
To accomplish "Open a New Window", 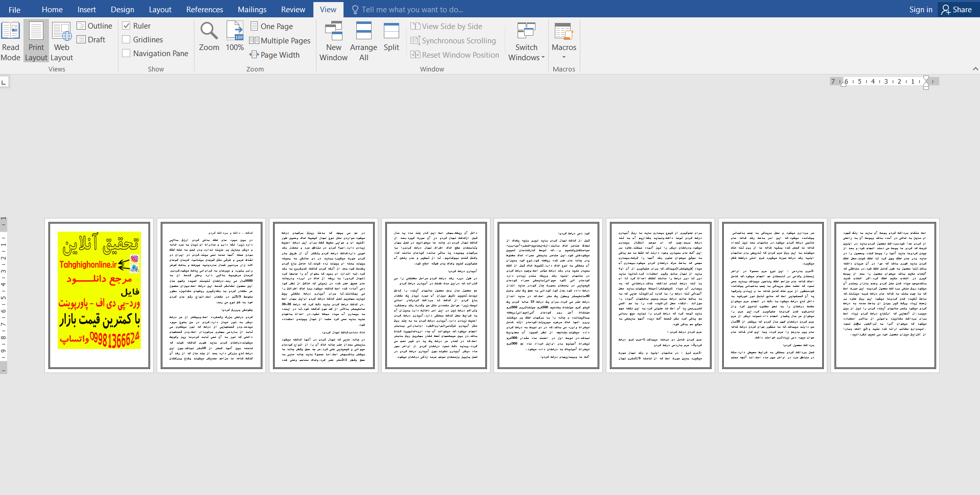I will click(x=333, y=42).
